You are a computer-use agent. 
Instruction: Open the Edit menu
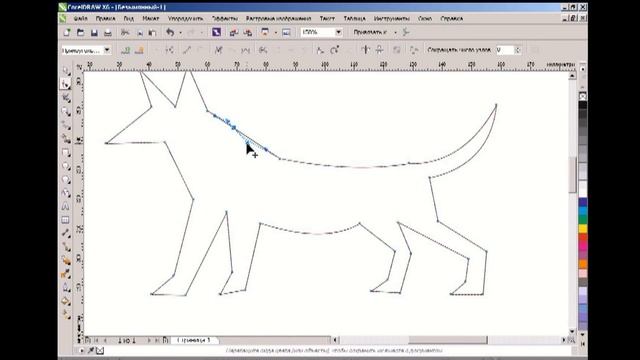(x=105, y=18)
